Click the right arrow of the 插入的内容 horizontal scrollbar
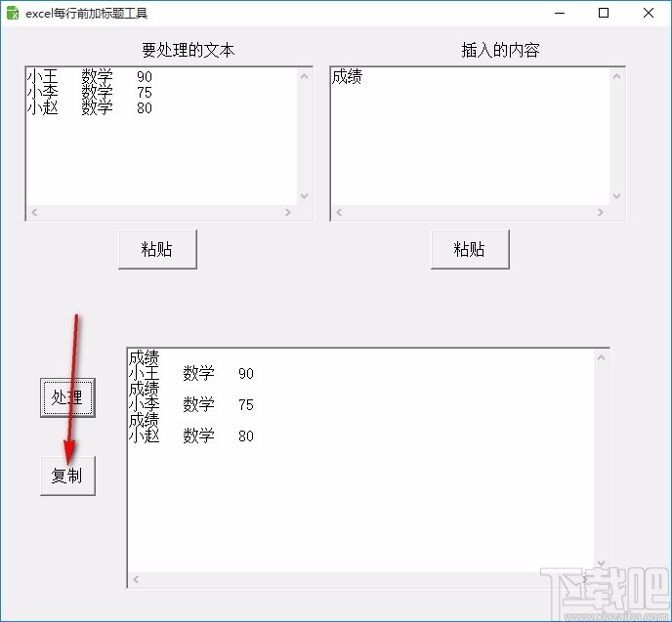Viewport: 672px width, 622px height. pos(601,212)
